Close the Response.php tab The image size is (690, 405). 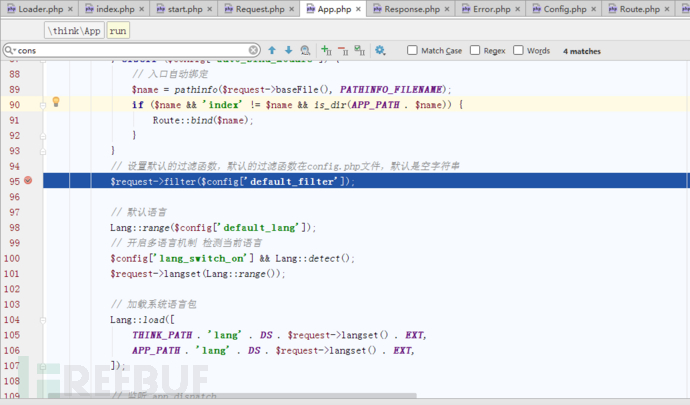pos(447,9)
